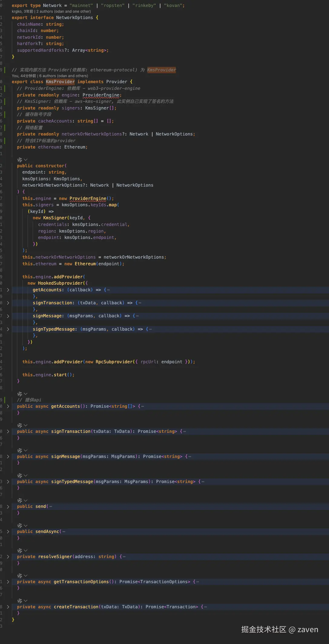Expand the folded getAccounts callback in HookedSubprovider
Viewport: 329px width, 644px height.
pos(8,290)
